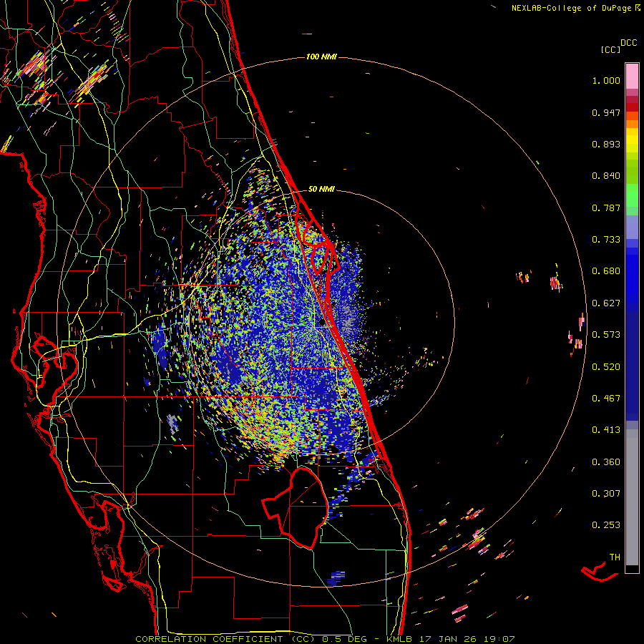644x644 pixels.
Task: Click the TH threshold label
Action: [x=615, y=557]
